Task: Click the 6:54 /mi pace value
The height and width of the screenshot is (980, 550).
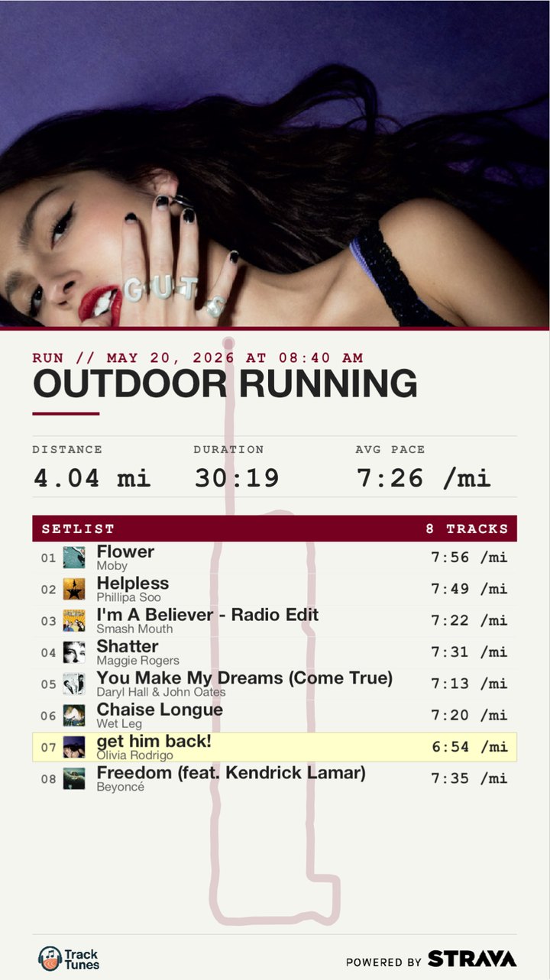Action: point(469,747)
